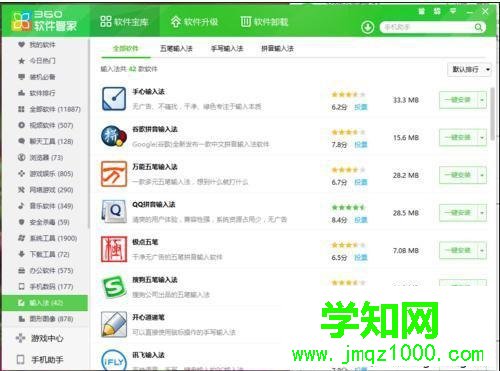Viewport: 500px width, 371px height.
Task: Click 投票 link for 手心输入法
Action: [361, 107]
